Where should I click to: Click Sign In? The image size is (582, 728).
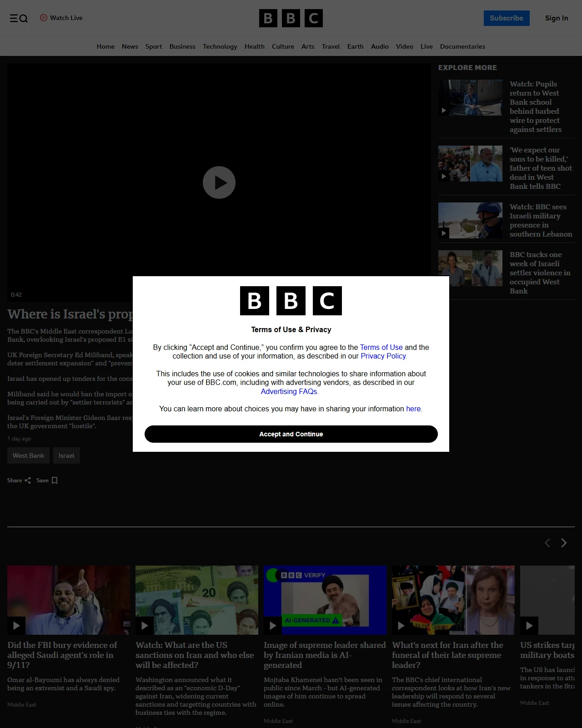557,18
